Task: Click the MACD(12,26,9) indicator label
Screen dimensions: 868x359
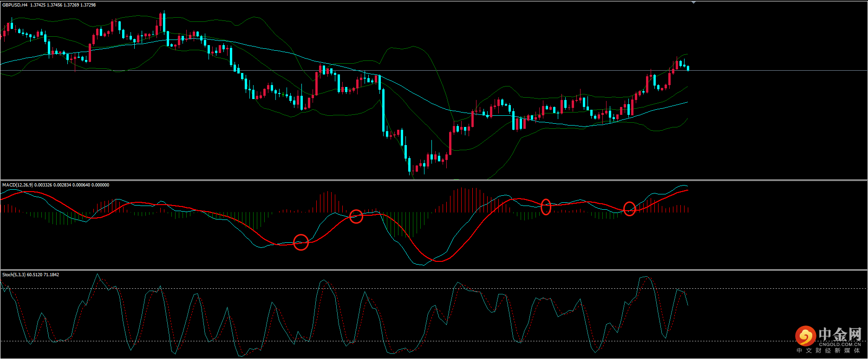Action: 18,185
